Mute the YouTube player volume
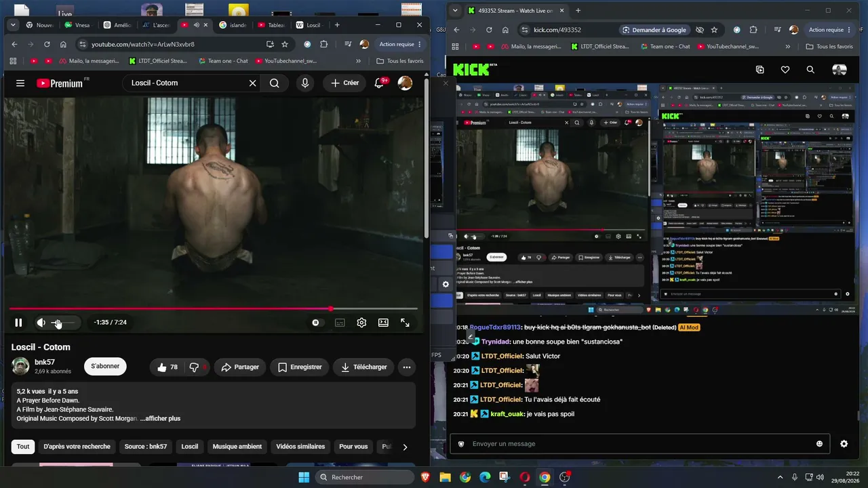The image size is (868, 488). (41, 323)
